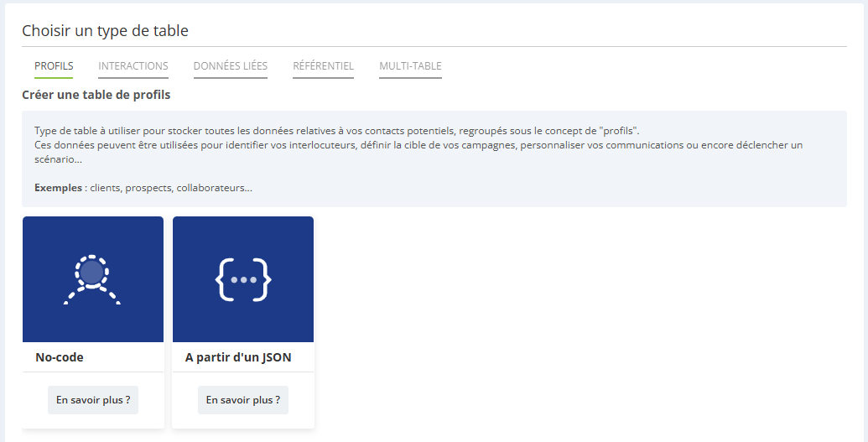Choose the No-code card title
The image size is (868, 442).
[60, 357]
